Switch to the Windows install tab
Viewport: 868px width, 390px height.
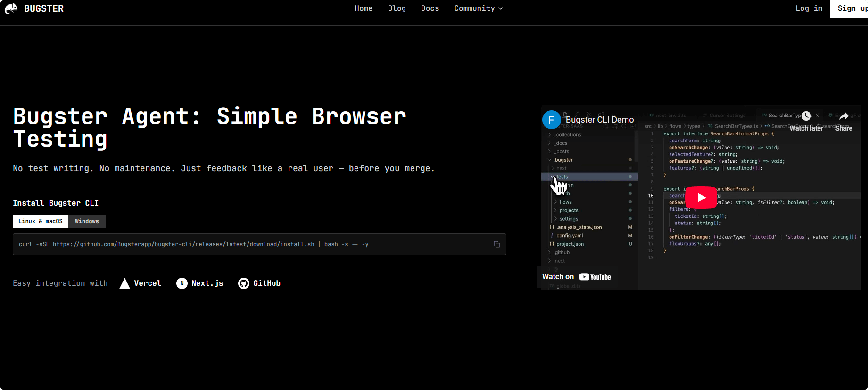point(87,221)
